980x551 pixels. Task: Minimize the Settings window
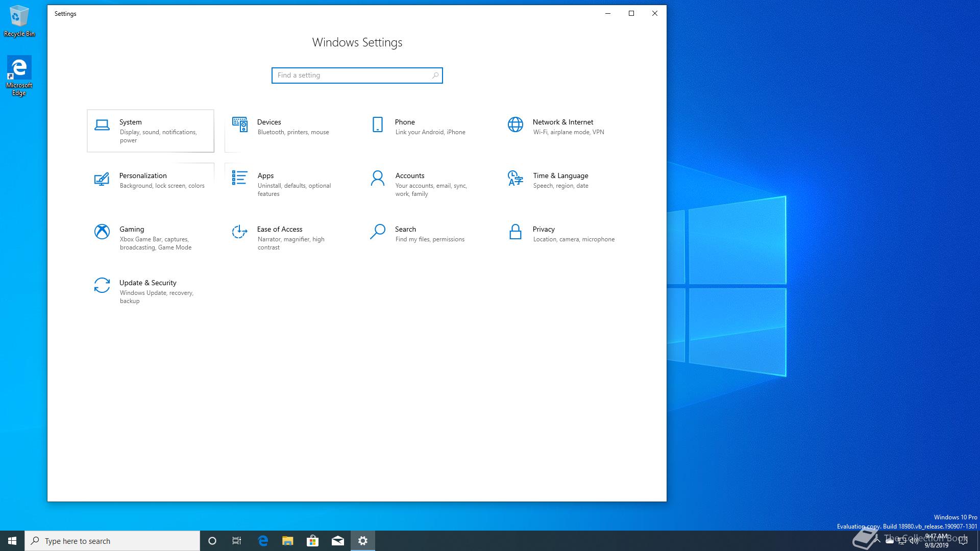(x=608, y=13)
